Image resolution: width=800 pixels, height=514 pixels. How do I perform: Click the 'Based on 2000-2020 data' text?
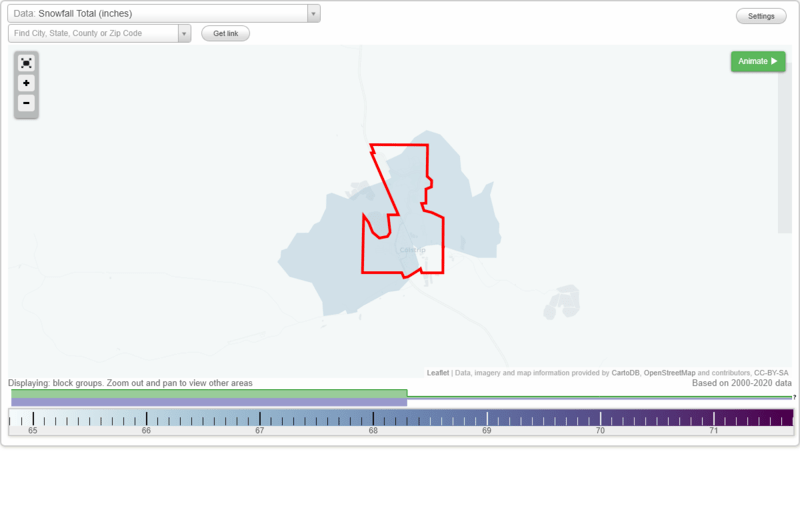(741, 383)
